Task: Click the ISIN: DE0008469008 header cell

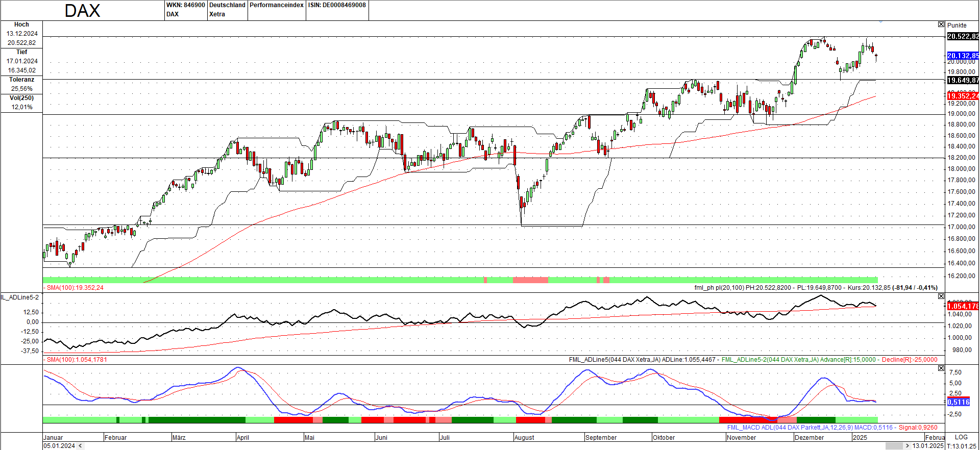Action: pos(337,10)
